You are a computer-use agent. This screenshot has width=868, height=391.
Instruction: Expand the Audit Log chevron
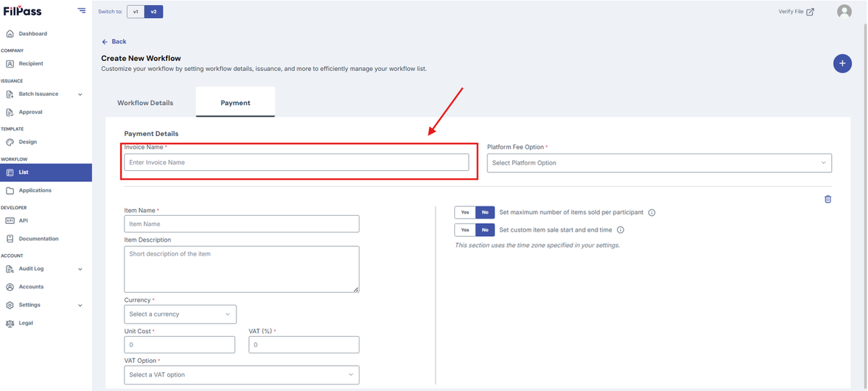click(x=80, y=269)
